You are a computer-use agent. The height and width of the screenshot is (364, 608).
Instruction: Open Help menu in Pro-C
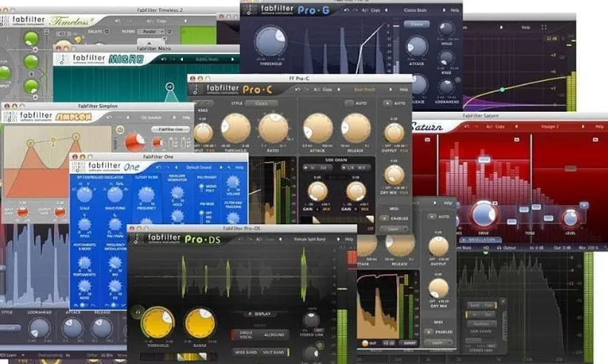404,90
